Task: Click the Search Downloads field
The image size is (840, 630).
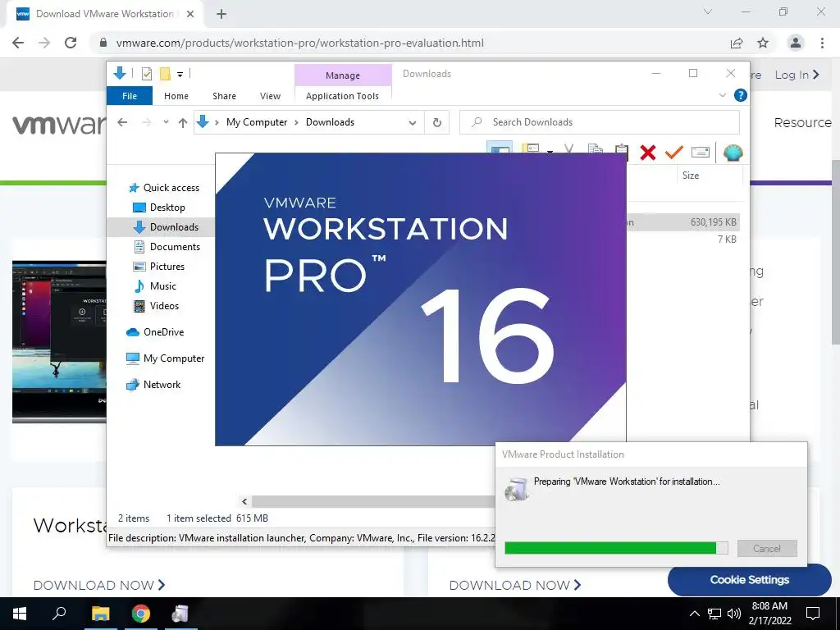Action: pyautogui.click(x=600, y=122)
